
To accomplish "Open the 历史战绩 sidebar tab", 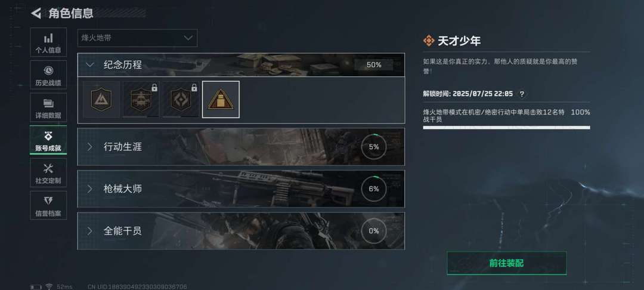I will point(48,75).
